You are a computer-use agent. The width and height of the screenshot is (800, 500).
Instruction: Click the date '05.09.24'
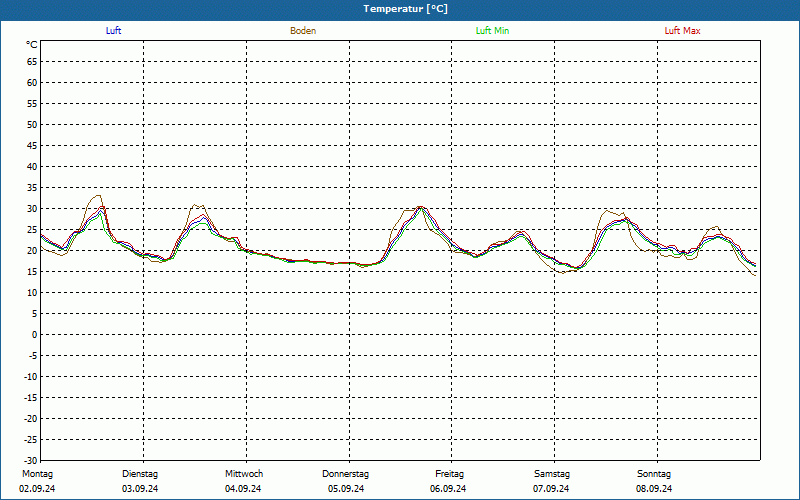[346, 489]
